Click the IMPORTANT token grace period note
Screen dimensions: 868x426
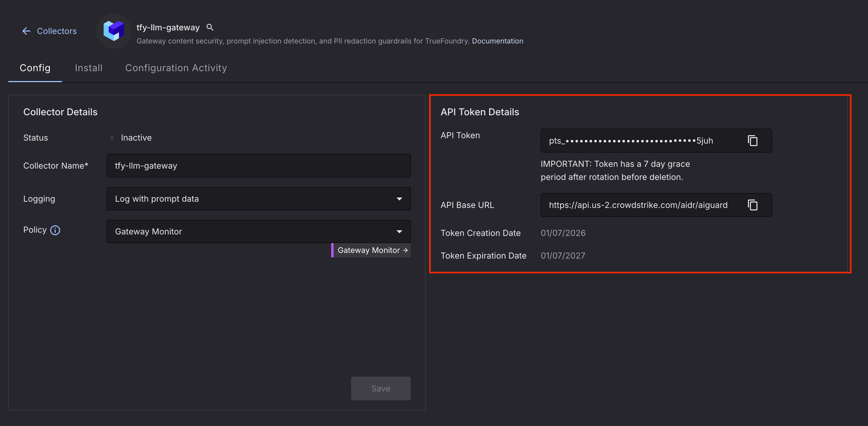(x=615, y=170)
